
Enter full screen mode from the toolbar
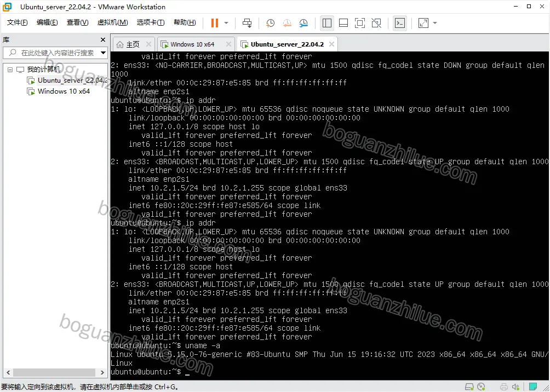coord(359,23)
